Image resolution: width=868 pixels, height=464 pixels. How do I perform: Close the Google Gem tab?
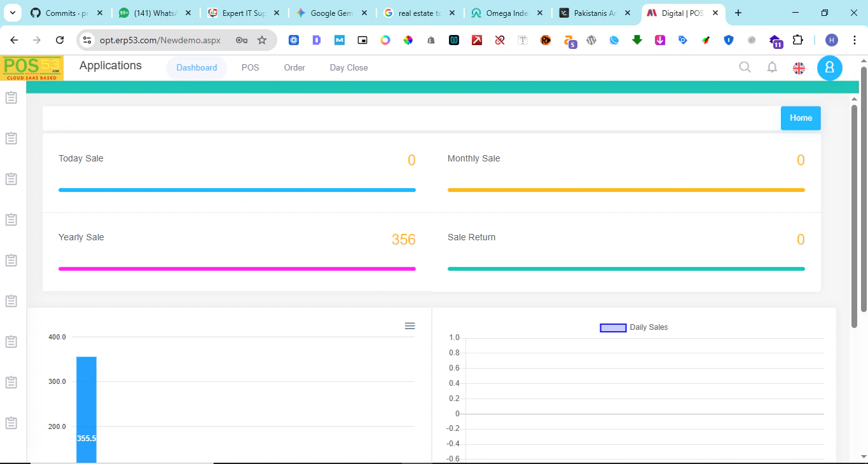[x=364, y=13]
